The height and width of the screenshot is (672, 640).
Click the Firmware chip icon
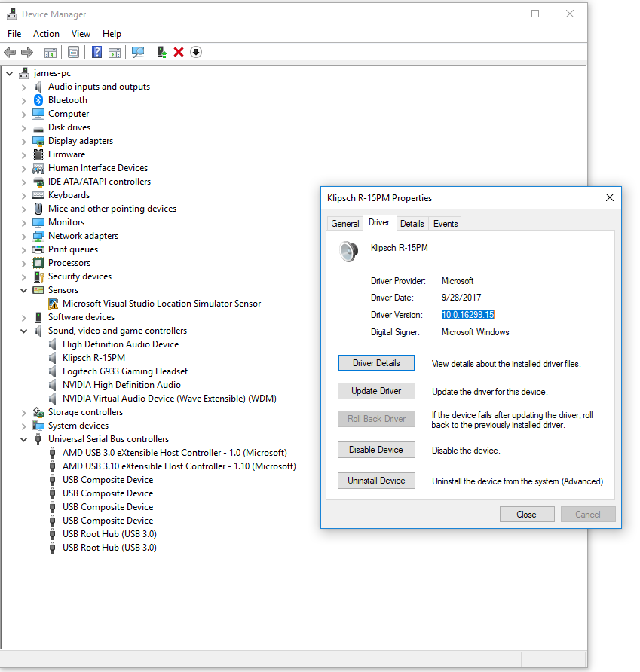pyautogui.click(x=38, y=154)
